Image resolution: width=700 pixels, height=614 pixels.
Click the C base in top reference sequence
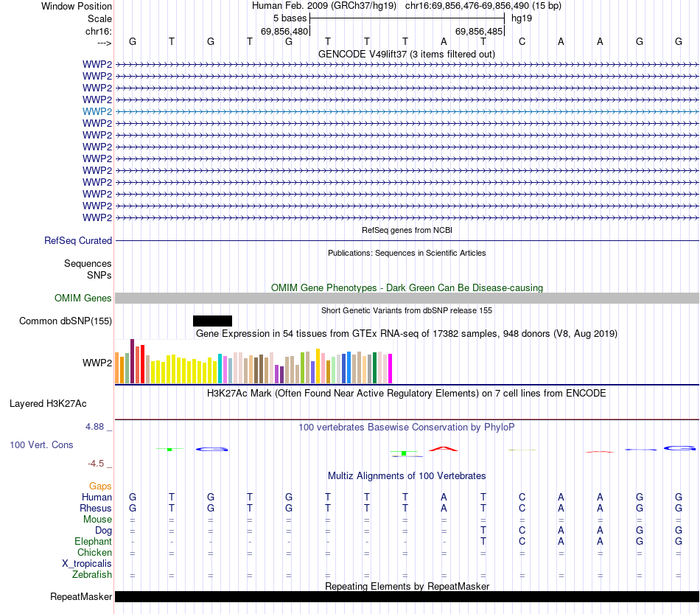522,41
